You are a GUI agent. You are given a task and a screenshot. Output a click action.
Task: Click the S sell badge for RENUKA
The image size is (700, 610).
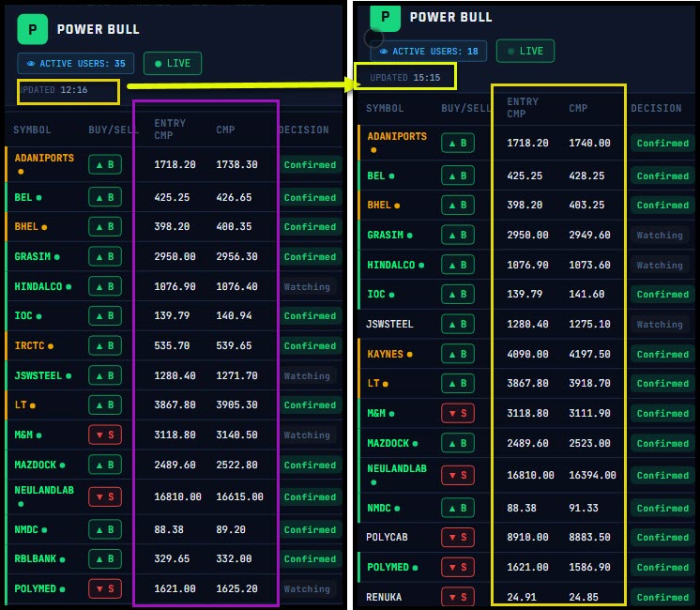(458, 597)
